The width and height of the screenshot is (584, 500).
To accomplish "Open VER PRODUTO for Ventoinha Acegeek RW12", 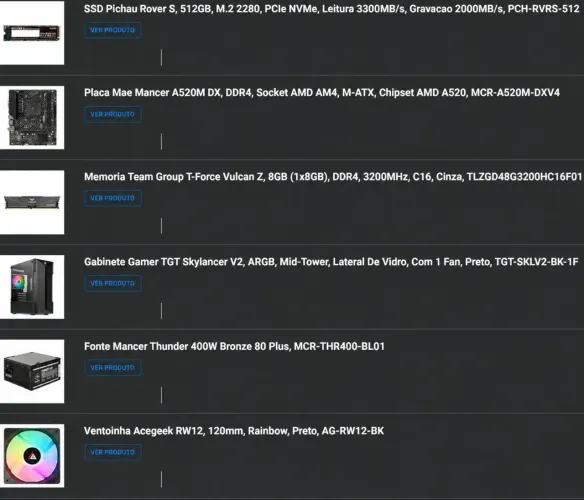I will (112, 452).
